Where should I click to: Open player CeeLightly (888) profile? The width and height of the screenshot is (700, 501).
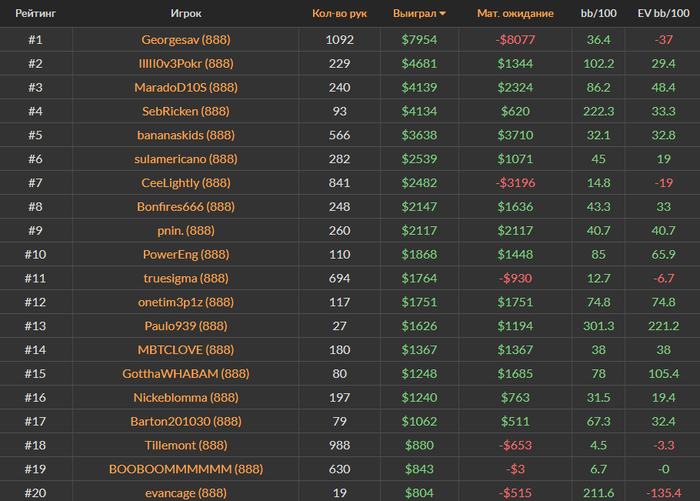click(x=186, y=183)
